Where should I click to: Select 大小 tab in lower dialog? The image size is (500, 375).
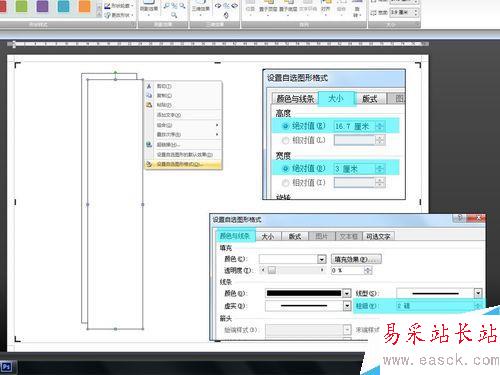(268, 236)
